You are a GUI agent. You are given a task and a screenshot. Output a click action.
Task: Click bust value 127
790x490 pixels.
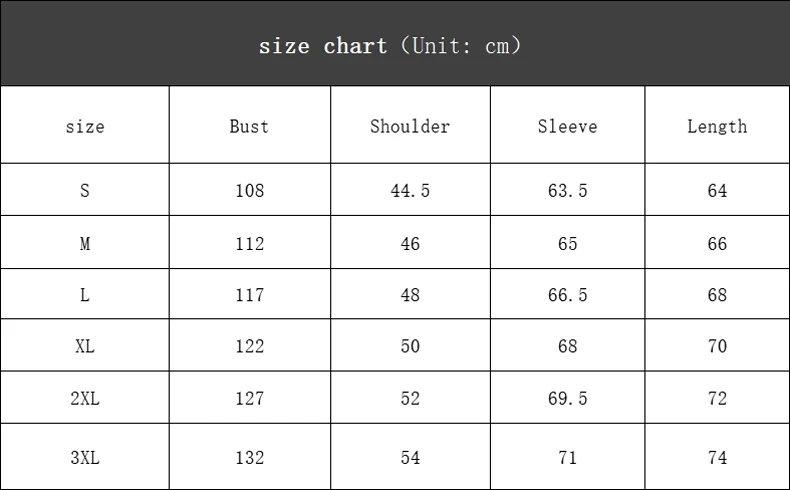click(x=249, y=398)
